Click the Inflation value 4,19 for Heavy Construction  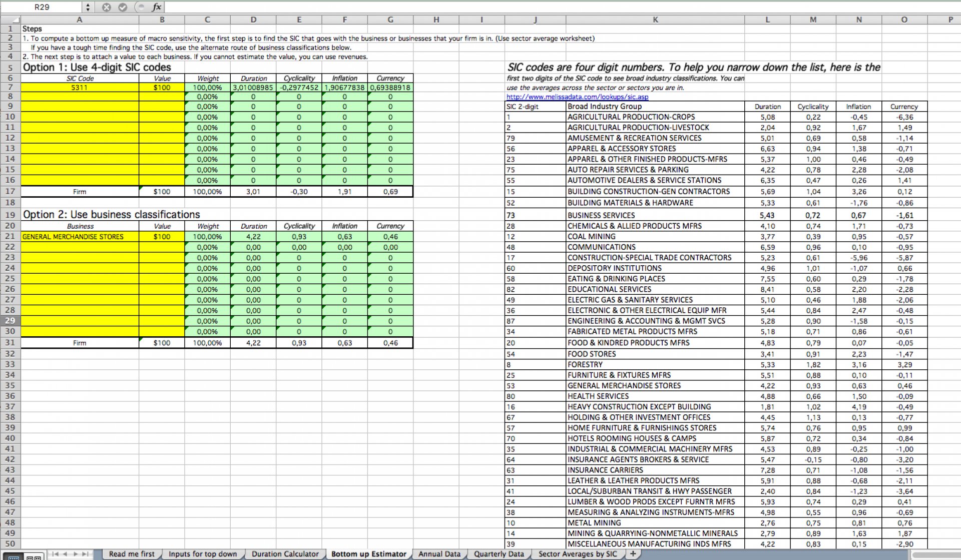coord(858,407)
